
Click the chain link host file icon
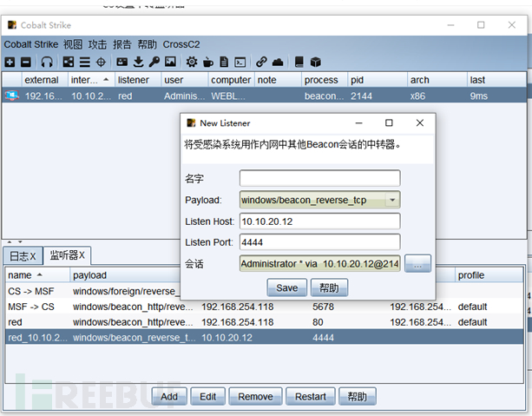(x=261, y=62)
